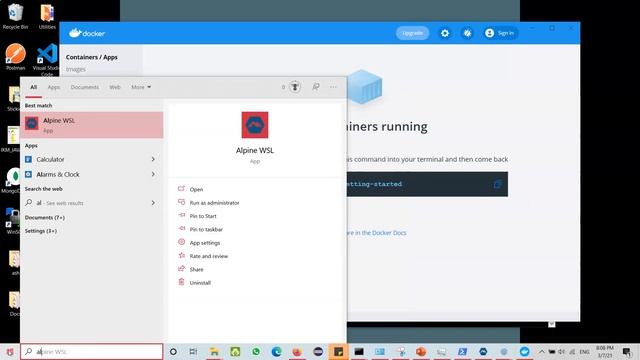Switch to the Documents search tab
Image resolution: width=640 pixels, height=360 pixels.
[84, 87]
